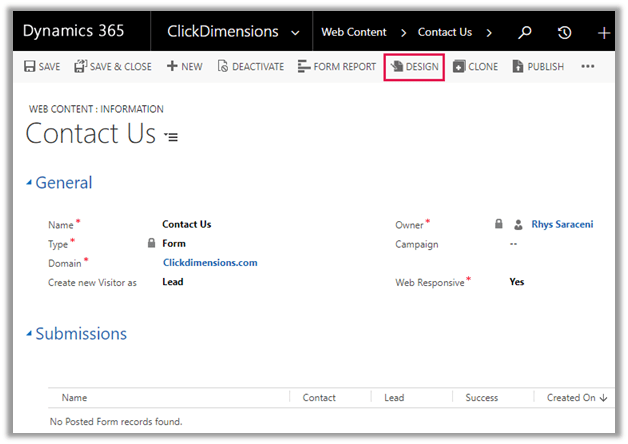Image resolution: width=628 pixels, height=444 pixels.
Task: Click Save & Close in the toolbar
Action: coord(113,67)
